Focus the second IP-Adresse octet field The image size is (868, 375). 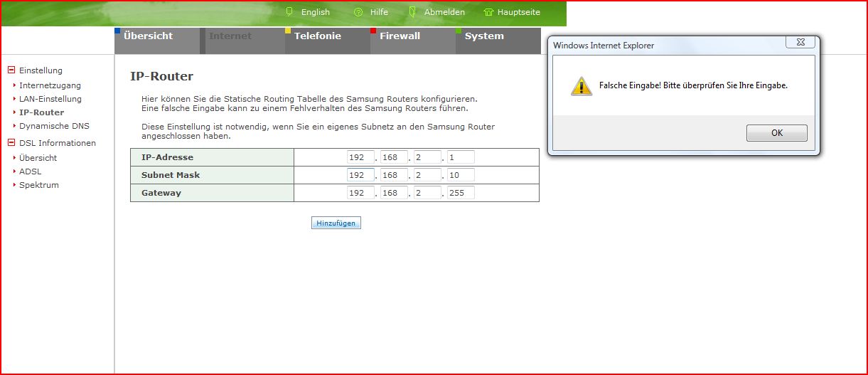[x=394, y=157]
